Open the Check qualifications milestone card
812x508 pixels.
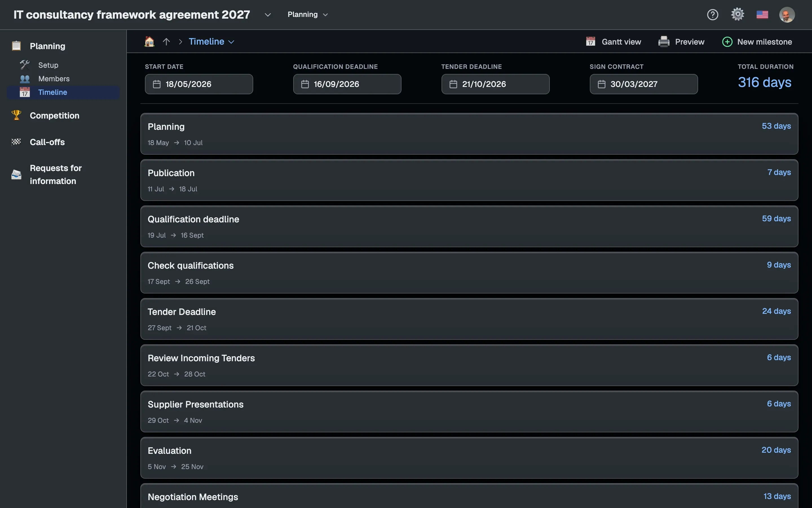tap(469, 273)
